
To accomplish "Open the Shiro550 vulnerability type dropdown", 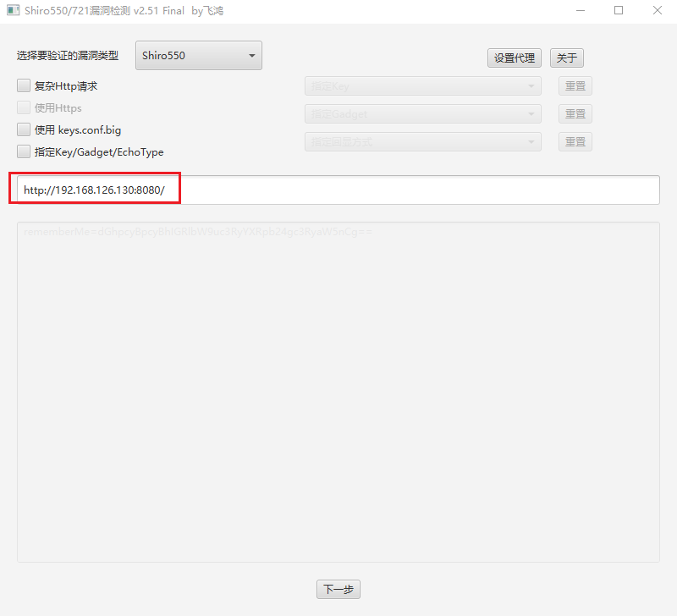I will pyautogui.click(x=199, y=55).
